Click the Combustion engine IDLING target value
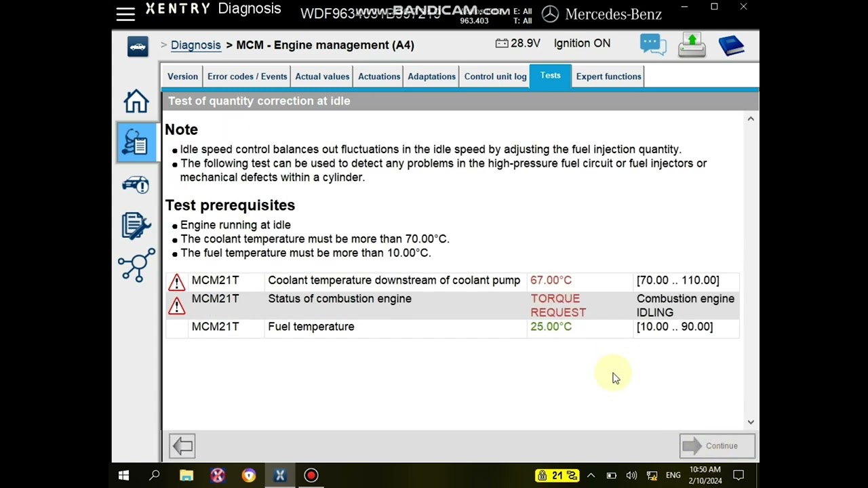The width and height of the screenshot is (868, 488). tap(685, 306)
